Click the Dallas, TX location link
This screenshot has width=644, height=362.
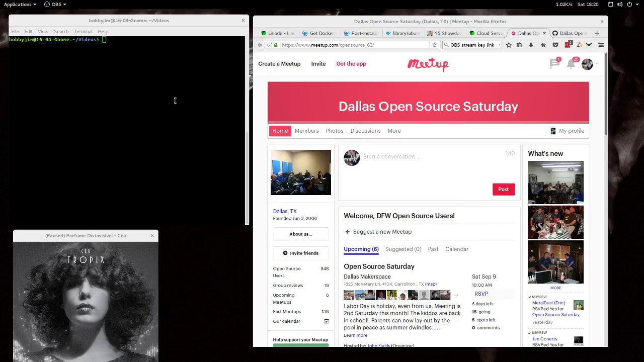point(285,211)
